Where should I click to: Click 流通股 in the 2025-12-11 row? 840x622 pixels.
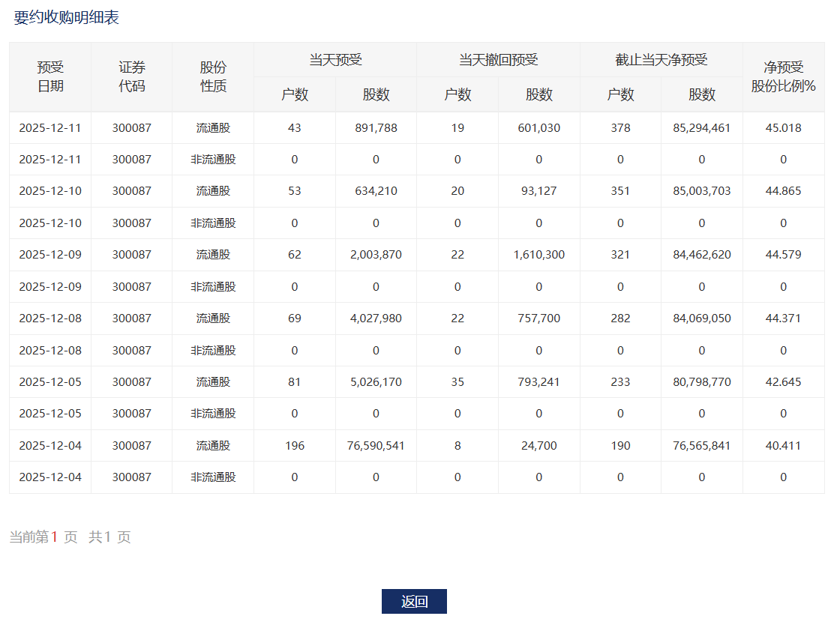click(213, 128)
